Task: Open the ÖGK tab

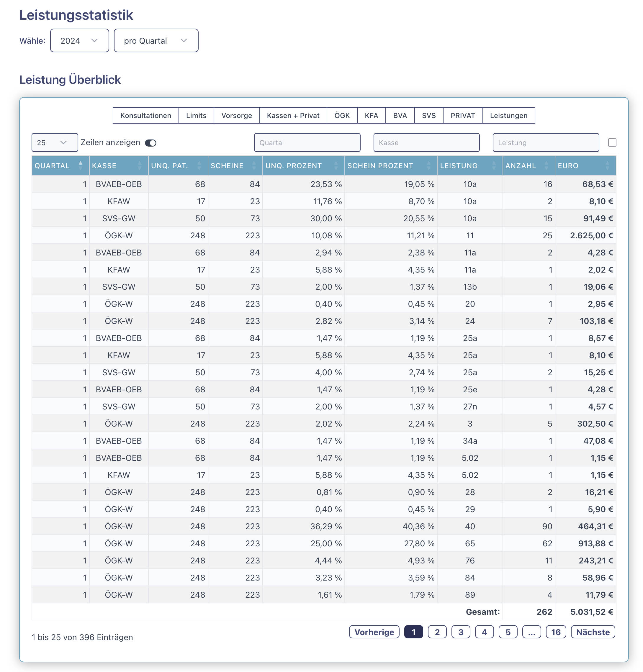Action: tap(342, 115)
